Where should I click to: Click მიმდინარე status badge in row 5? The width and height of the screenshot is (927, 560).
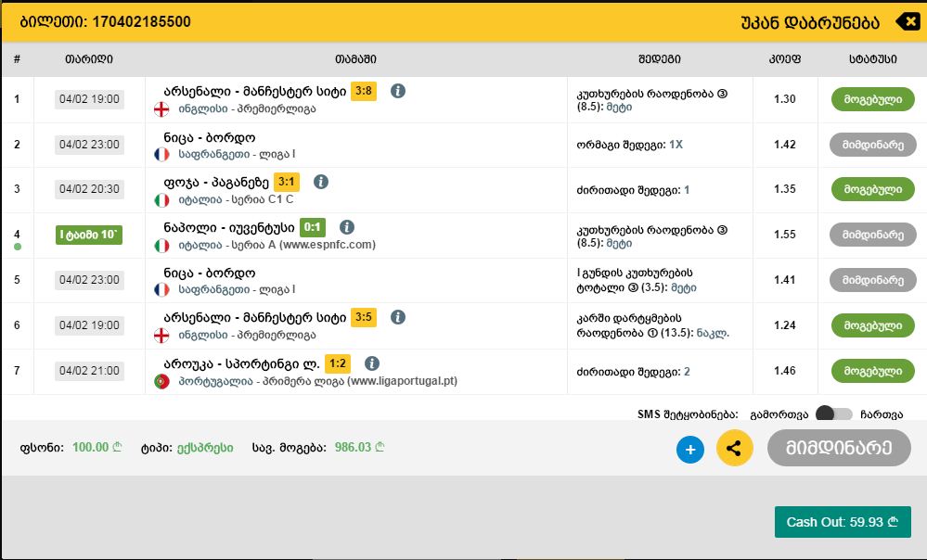[872, 280]
